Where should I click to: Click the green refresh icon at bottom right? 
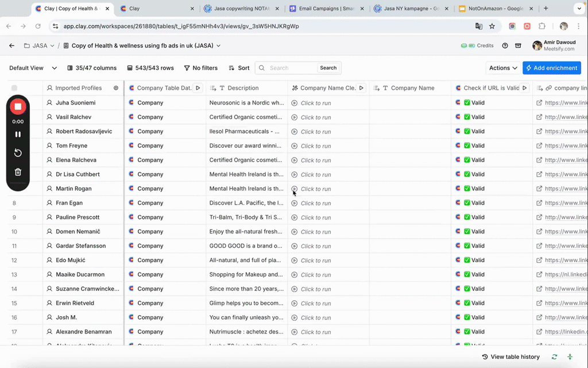pyautogui.click(x=554, y=356)
